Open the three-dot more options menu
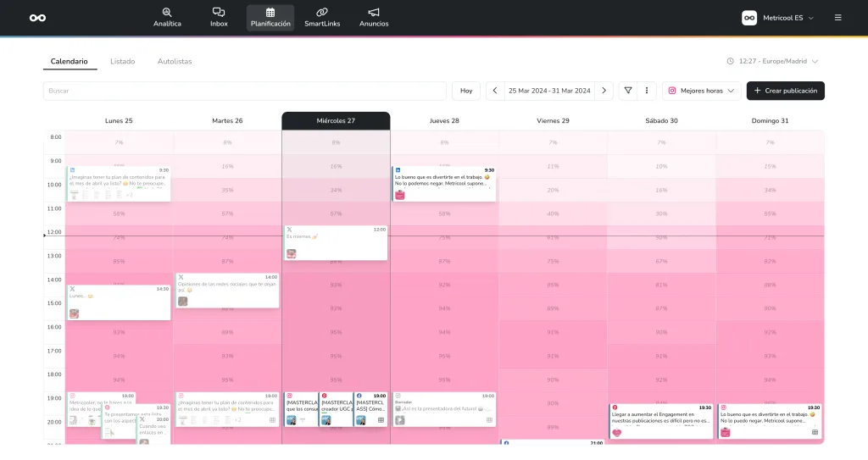Viewport: 868px width, 460px height. point(647,91)
